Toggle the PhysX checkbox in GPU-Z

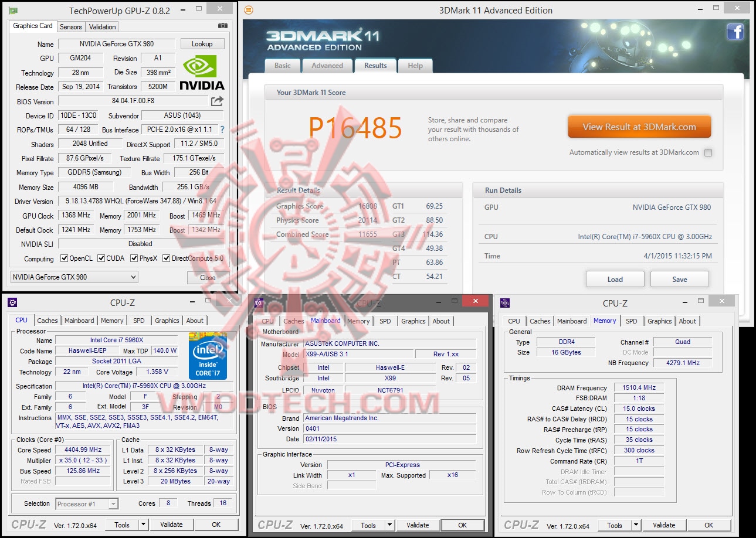[134, 258]
